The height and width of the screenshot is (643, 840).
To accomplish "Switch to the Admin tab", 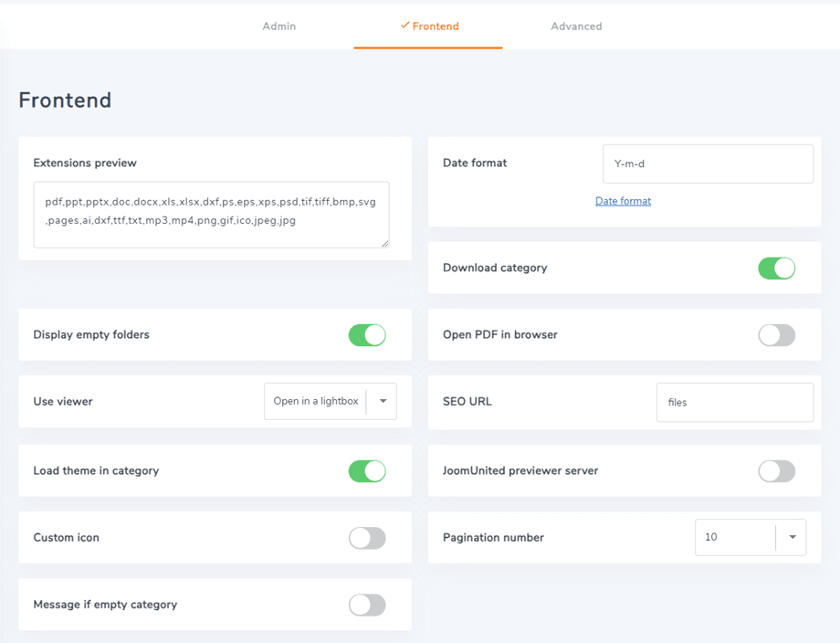I will point(278,26).
